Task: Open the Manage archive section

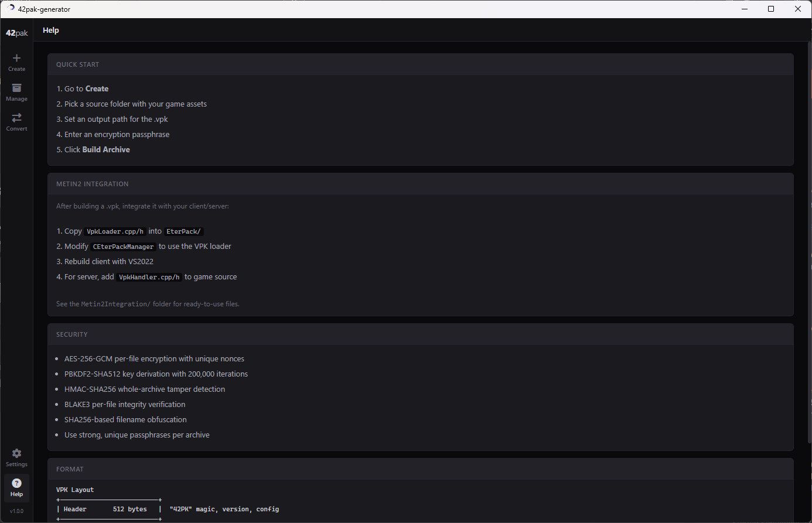Action: [16, 93]
